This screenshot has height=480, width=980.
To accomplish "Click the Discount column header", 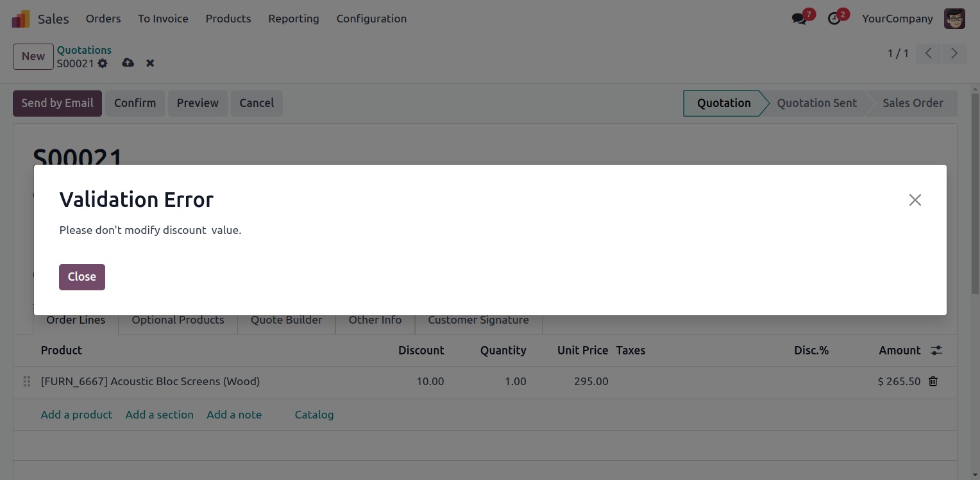I will [x=421, y=351].
